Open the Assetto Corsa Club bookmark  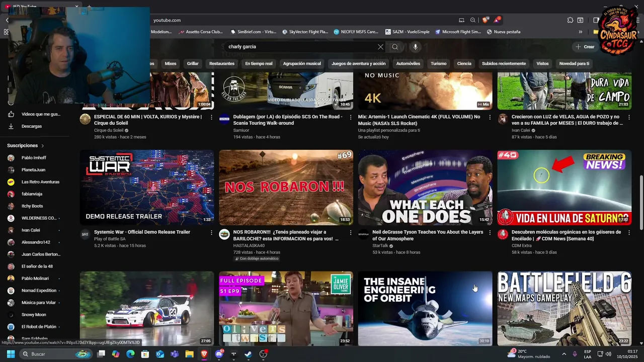201,32
